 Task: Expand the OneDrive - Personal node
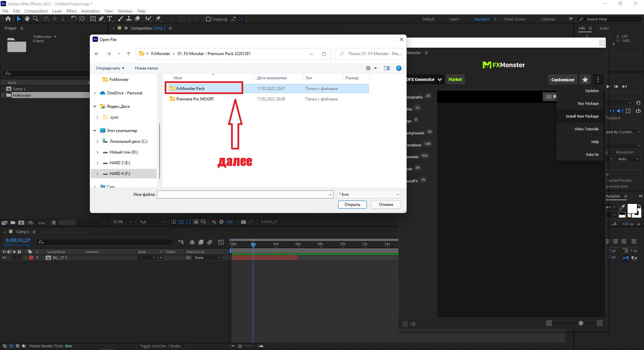[x=95, y=93]
